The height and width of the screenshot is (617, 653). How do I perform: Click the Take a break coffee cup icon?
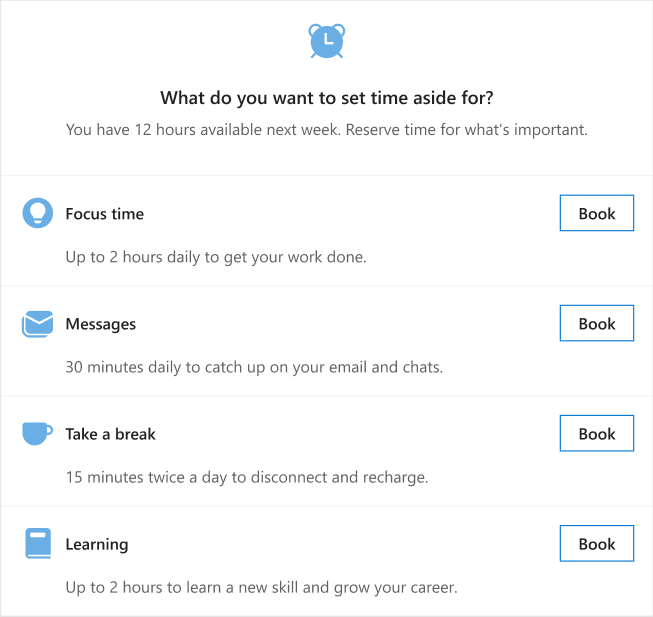37,434
